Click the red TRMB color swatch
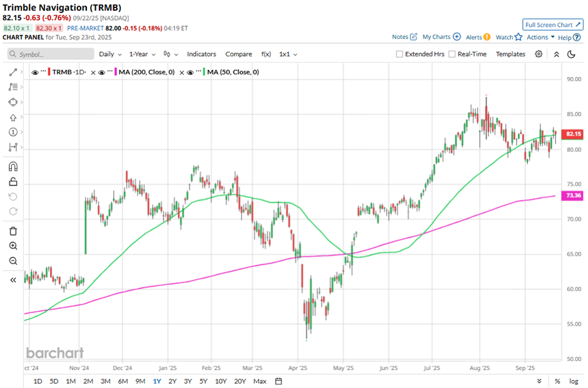588x388 pixels. (49, 72)
